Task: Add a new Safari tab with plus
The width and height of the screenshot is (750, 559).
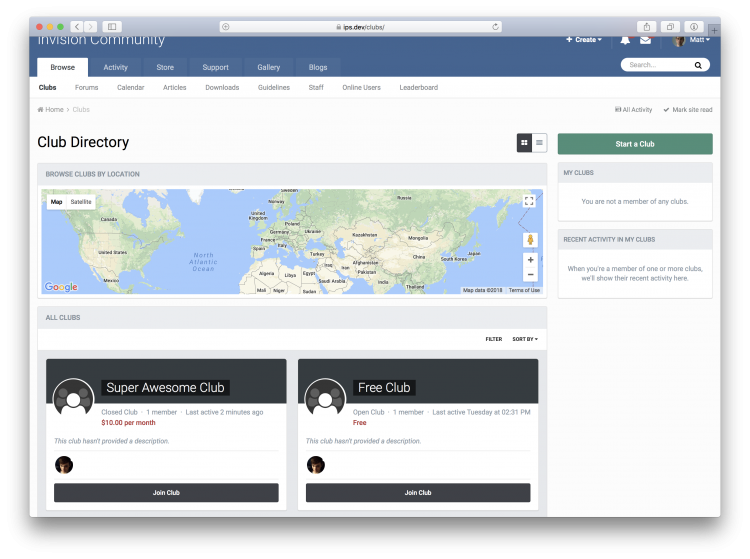Action: (714, 30)
